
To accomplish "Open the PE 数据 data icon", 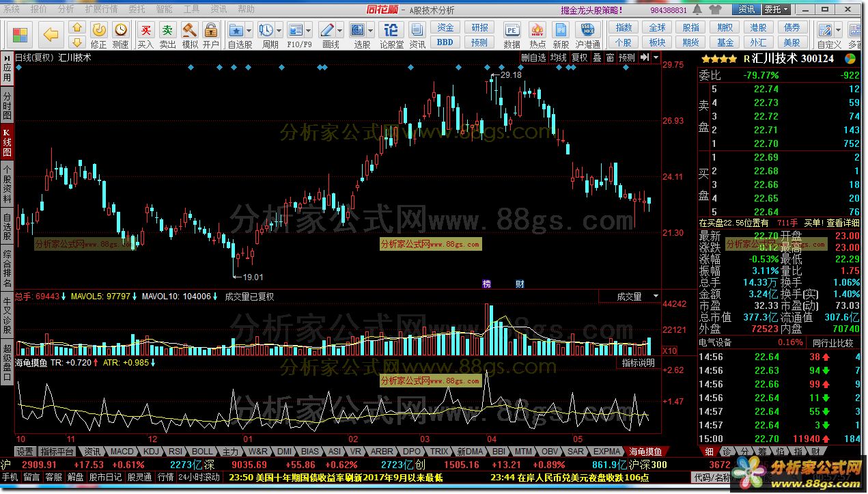I will point(512,35).
